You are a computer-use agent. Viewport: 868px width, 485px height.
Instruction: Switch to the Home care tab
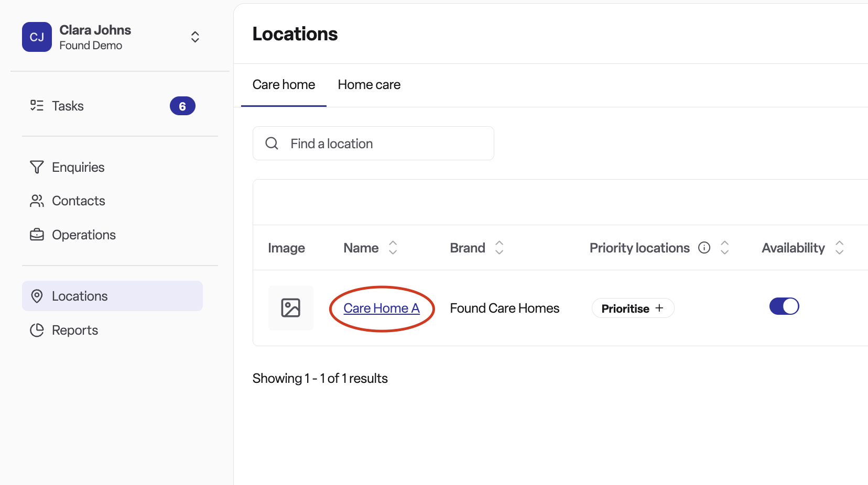[369, 85]
